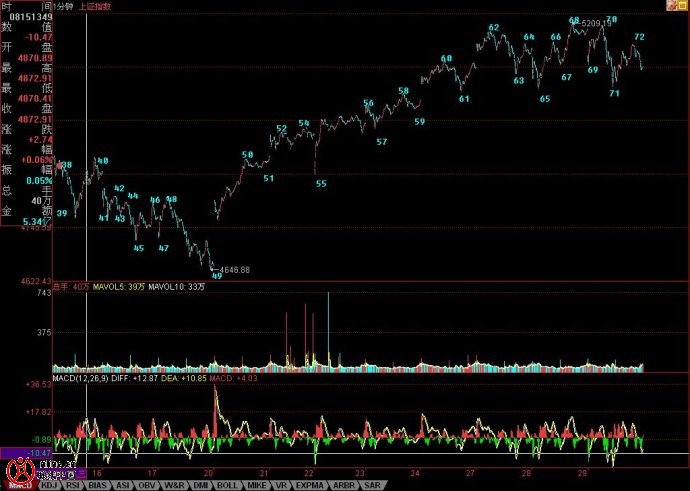Screen dimensions: 690x491
Task: Switch to the MIKE indicator tab
Action: pos(255,485)
